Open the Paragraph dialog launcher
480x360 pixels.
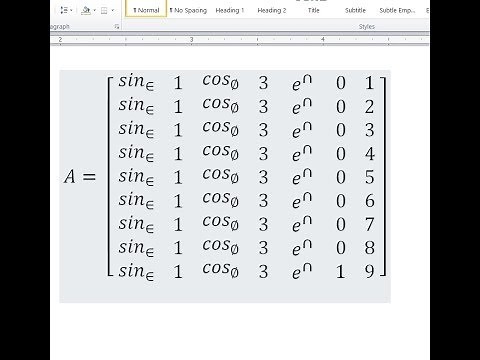117,27
